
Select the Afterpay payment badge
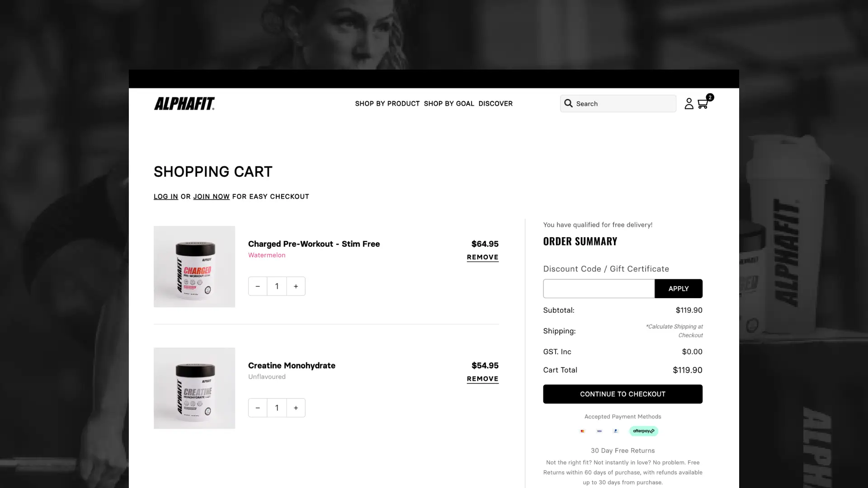coord(643,431)
